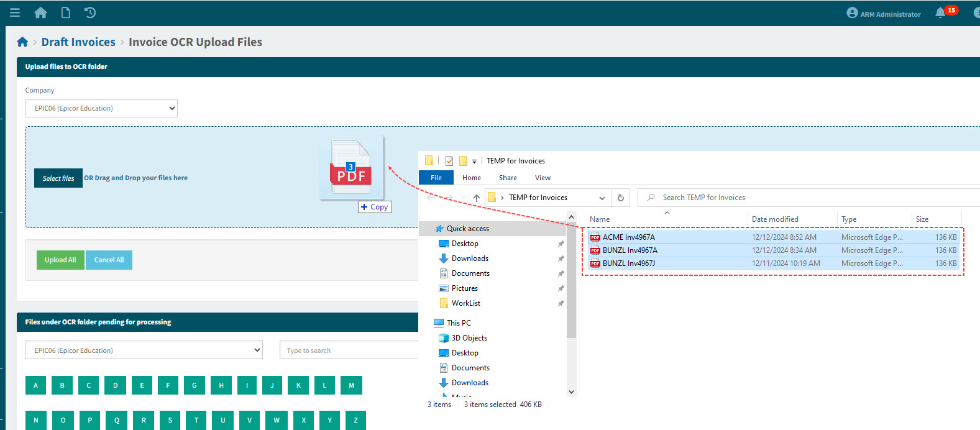This screenshot has width=980, height=430.
Task: Open the notifications bell with 15 alerts
Action: tap(940, 13)
